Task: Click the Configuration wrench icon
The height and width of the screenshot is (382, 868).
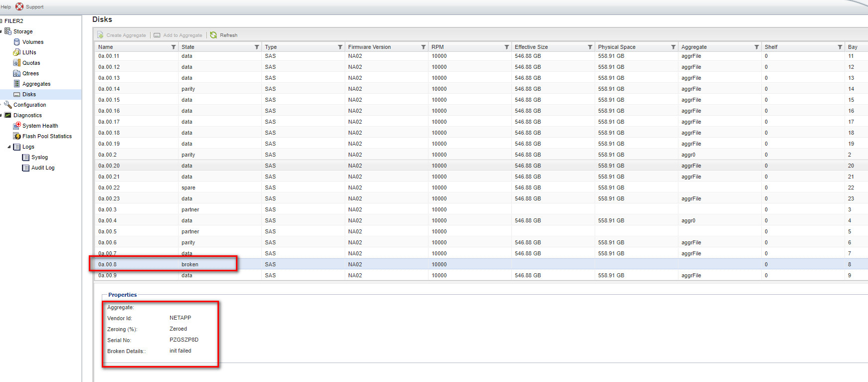Action: 8,105
